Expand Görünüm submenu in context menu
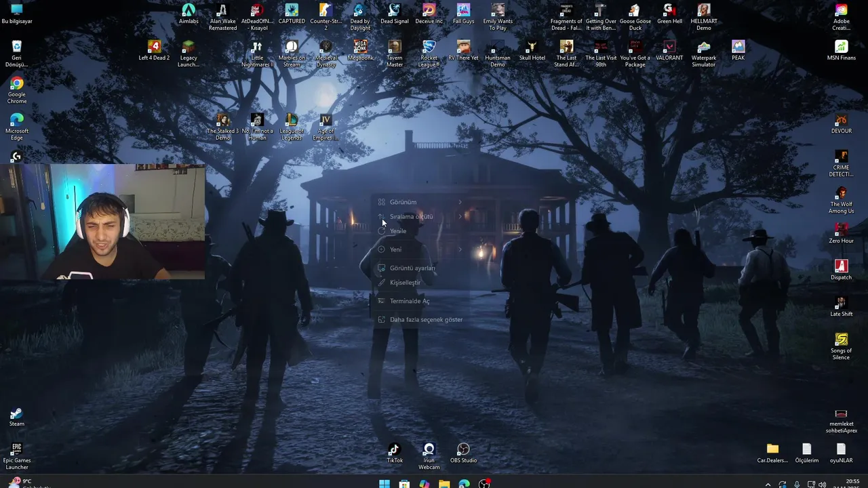868x488 pixels. tap(420, 202)
